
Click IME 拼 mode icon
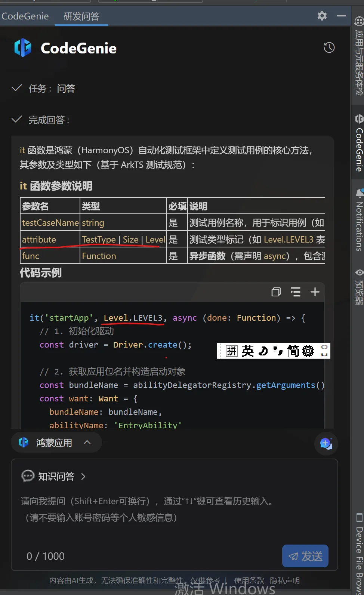232,351
